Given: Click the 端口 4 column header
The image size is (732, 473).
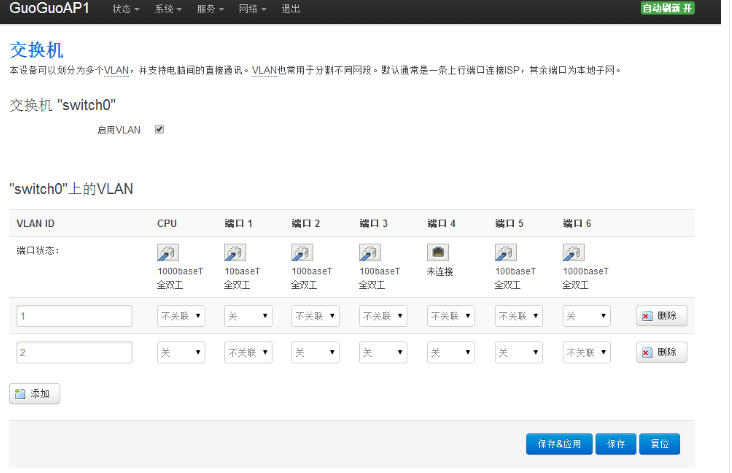Looking at the screenshot, I should coord(442,224).
